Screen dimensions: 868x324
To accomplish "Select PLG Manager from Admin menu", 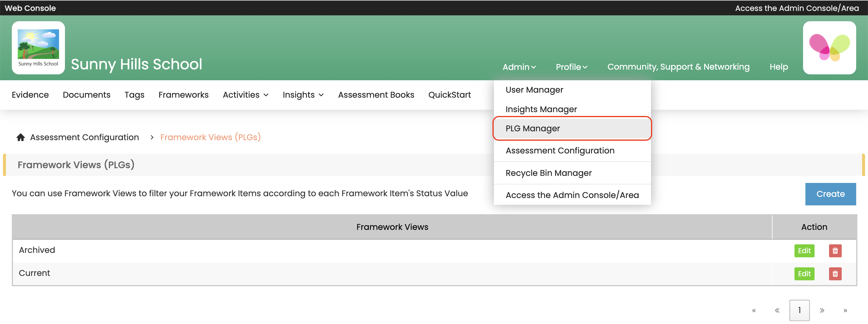I will coord(532,128).
